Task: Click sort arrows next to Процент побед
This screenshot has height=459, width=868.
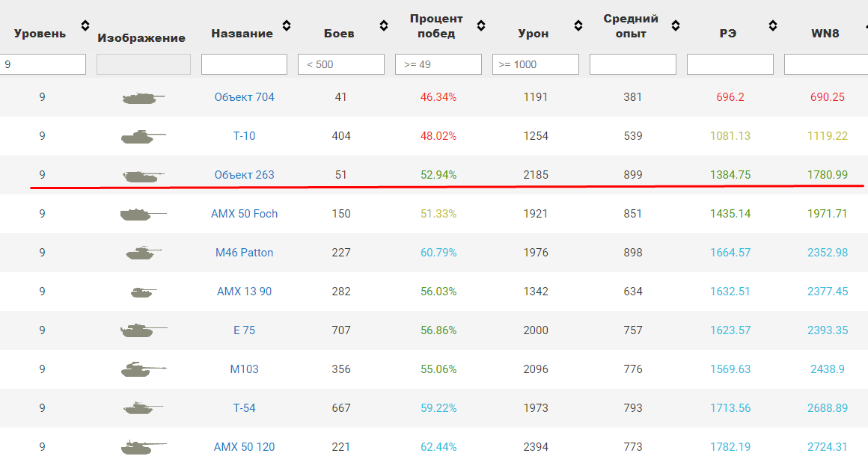Action: click(481, 26)
